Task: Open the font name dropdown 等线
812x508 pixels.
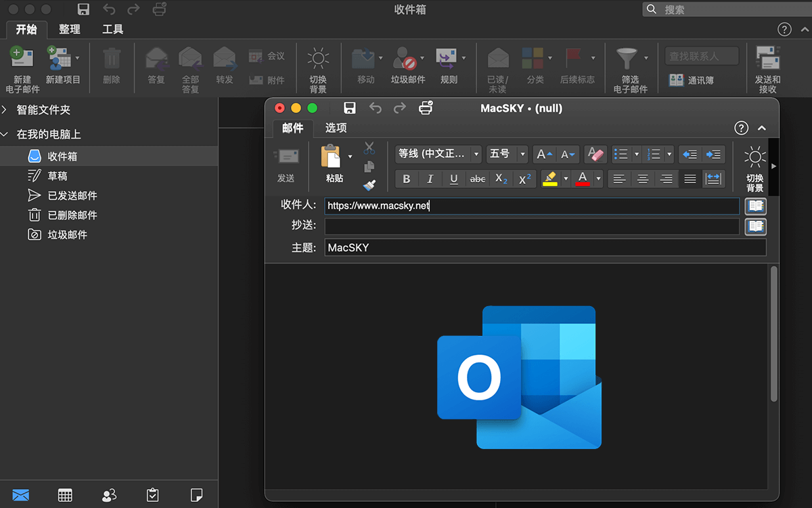Action: click(x=476, y=154)
